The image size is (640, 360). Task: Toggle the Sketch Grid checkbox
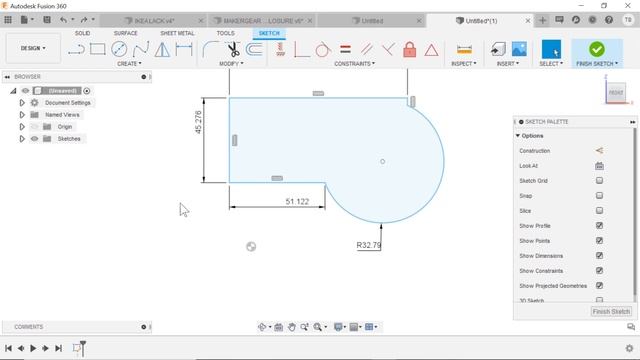point(599,180)
